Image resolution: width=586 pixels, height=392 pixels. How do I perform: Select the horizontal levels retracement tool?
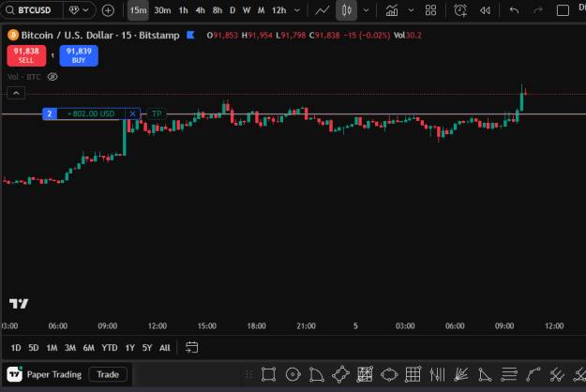[509, 374]
